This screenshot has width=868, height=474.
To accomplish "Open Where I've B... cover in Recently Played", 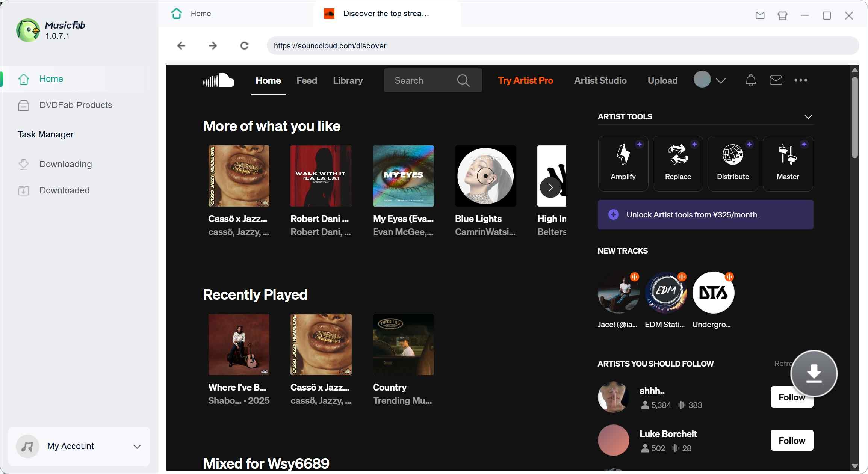I will coord(239,344).
